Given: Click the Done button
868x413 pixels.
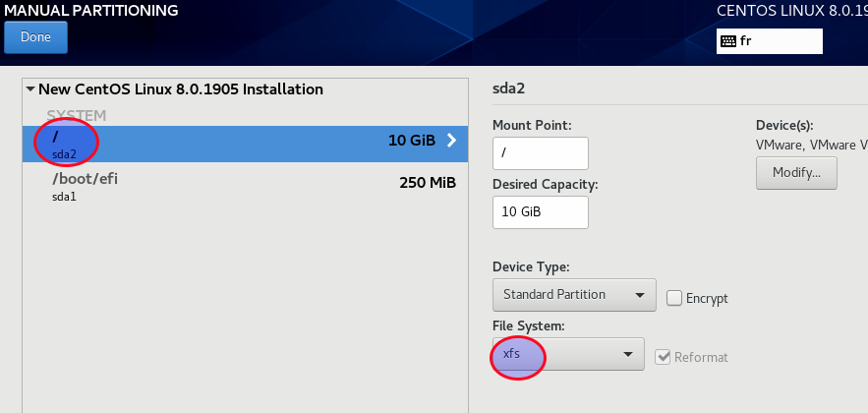Looking at the screenshot, I should tap(35, 37).
